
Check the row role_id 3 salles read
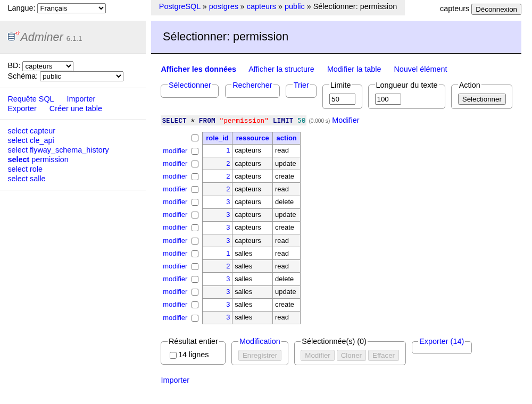(195, 318)
